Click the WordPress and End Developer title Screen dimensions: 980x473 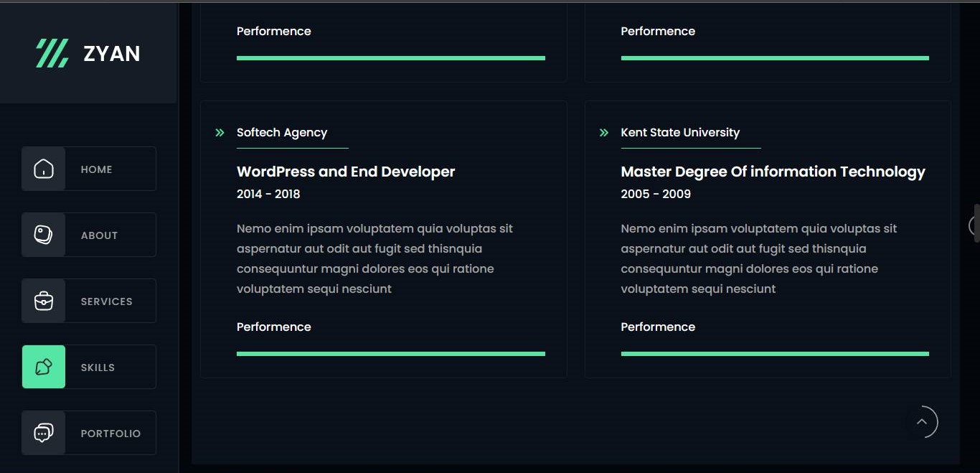(x=346, y=172)
